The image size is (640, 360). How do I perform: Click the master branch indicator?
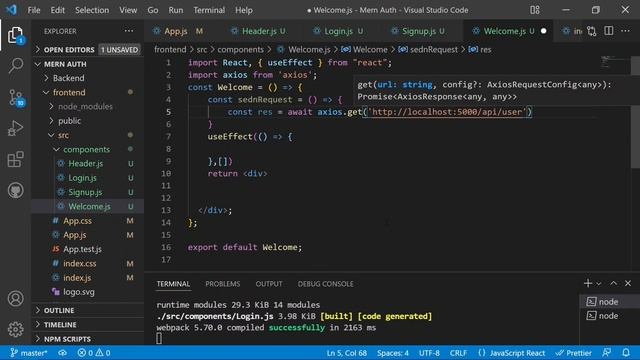click(x=29, y=353)
